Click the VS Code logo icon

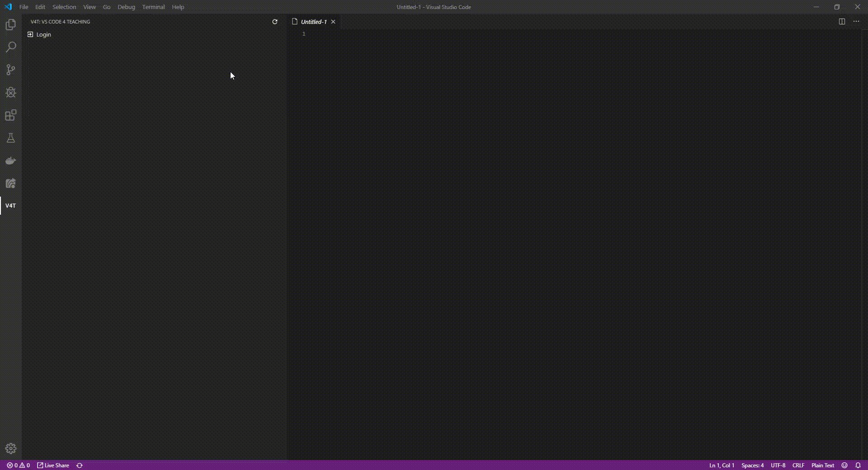pyautogui.click(x=8, y=7)
